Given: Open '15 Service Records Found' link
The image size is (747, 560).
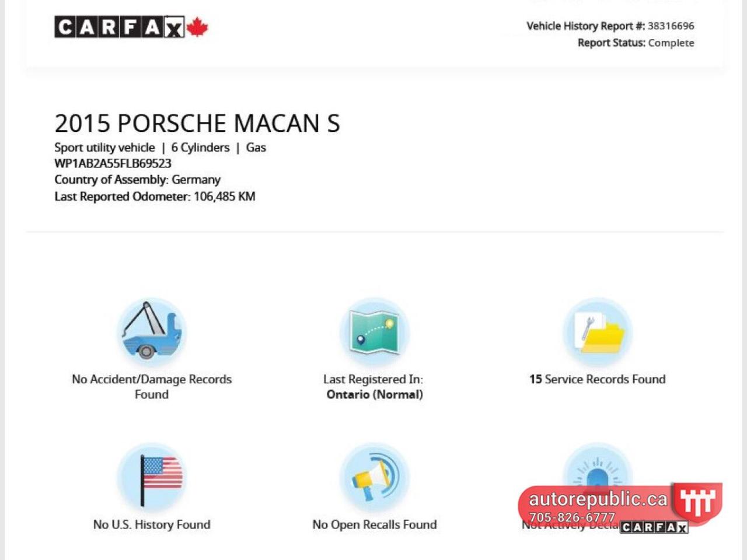Looking at the screenshot, I should click(x=598, y=379).
